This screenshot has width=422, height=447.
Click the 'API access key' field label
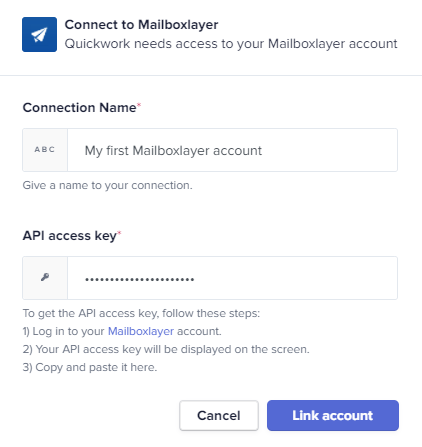[x=70, y=236]
